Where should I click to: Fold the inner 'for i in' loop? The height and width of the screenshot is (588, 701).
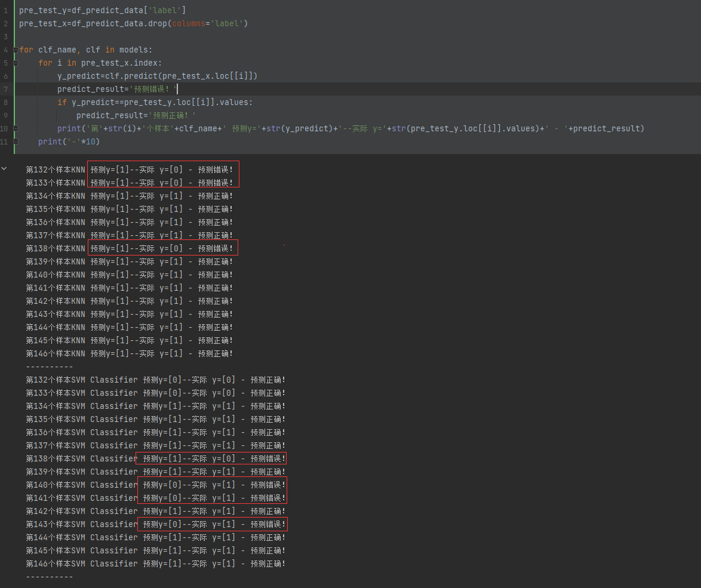click(x=16, y=63)
